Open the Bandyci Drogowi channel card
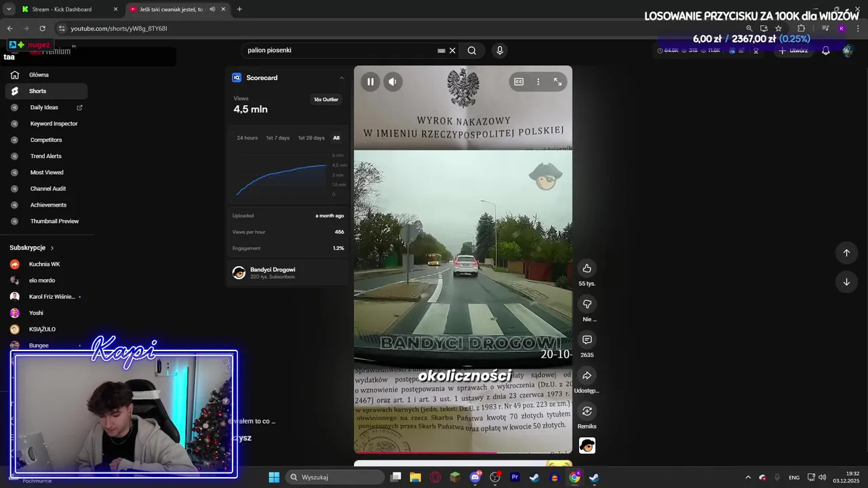Image resolution: width=868 pixels, height=488 pixels. pyautogui.click(x=288, y=272)
